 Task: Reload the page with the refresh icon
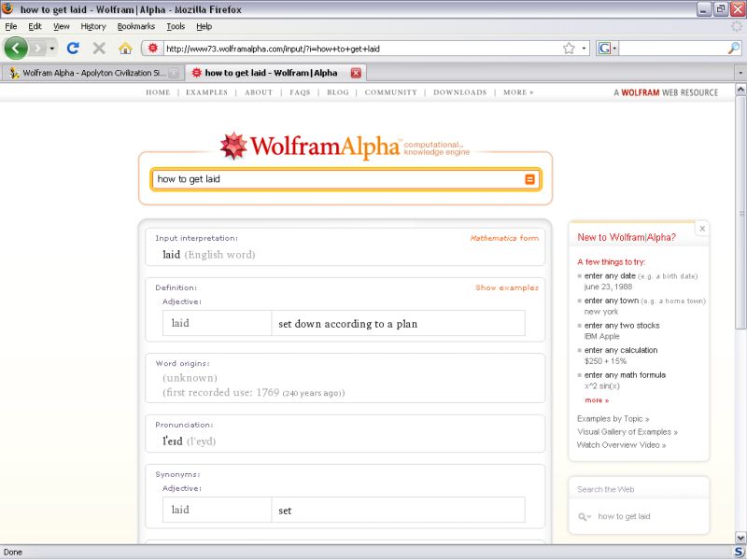pyautogui.click(x=73, y=48)
